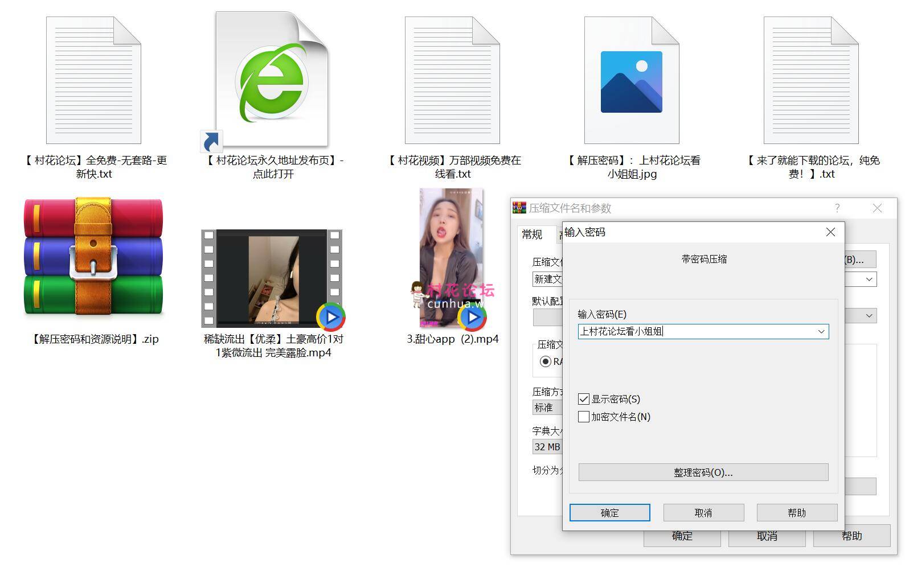Expand the archive name dropdown arrow
905x588 pixels.
(x=869, y=279)
